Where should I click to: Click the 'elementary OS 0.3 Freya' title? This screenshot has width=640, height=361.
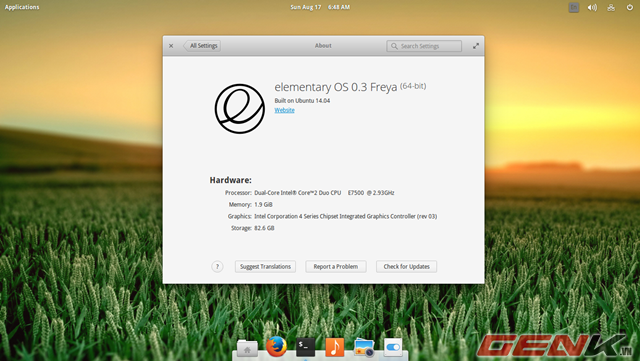point(336,87)
